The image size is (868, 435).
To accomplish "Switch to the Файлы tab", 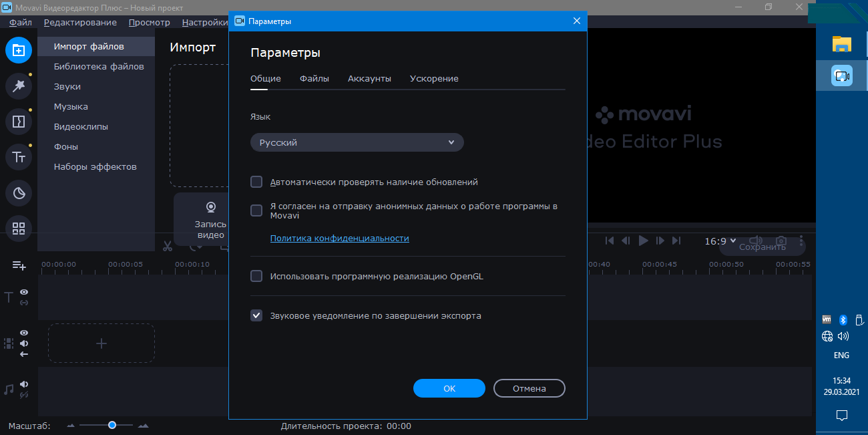I will coord(314,79).
